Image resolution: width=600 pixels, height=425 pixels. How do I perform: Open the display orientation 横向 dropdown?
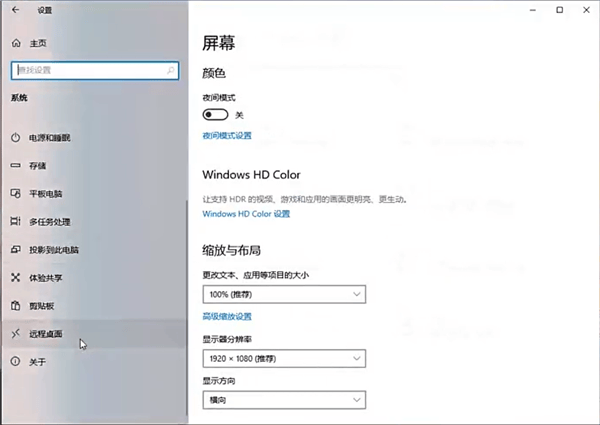pyautogui.click(x=284, y=400)
